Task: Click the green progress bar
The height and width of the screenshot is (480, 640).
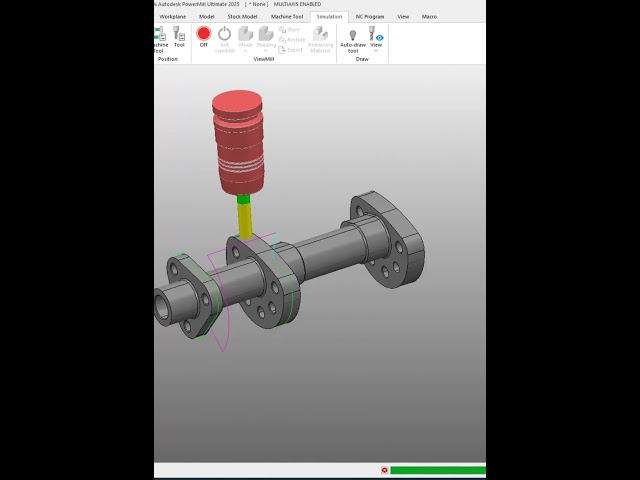Action: (438, 470)
